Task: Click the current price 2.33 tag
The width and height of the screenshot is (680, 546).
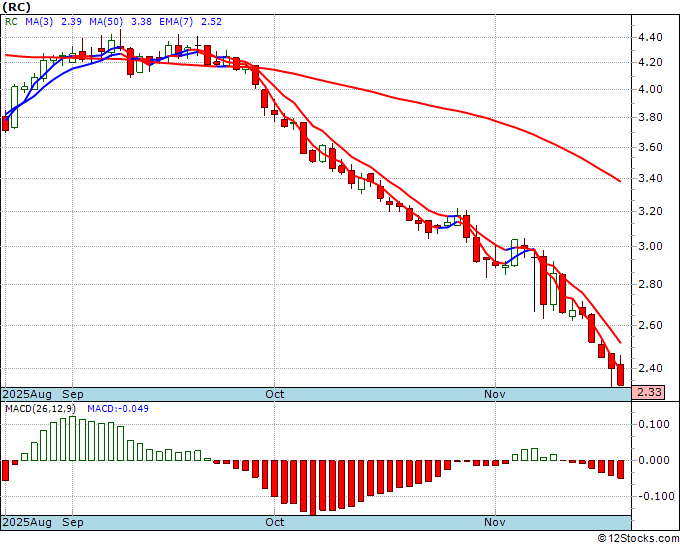Action: tap(648, 392)
